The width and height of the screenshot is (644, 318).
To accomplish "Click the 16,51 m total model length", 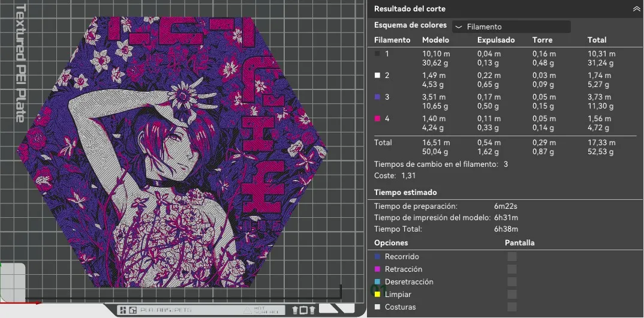I will click(436, 143).
